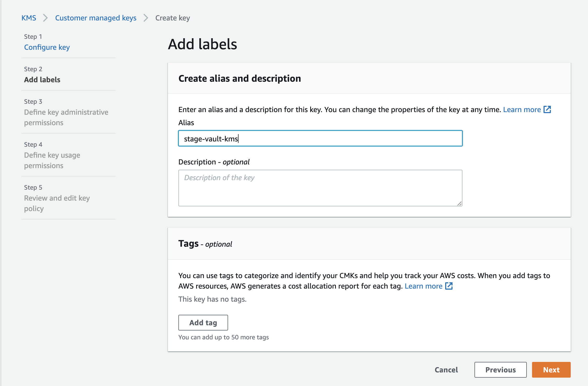
Task: Go back with Previous button
Action: [501, 370]
